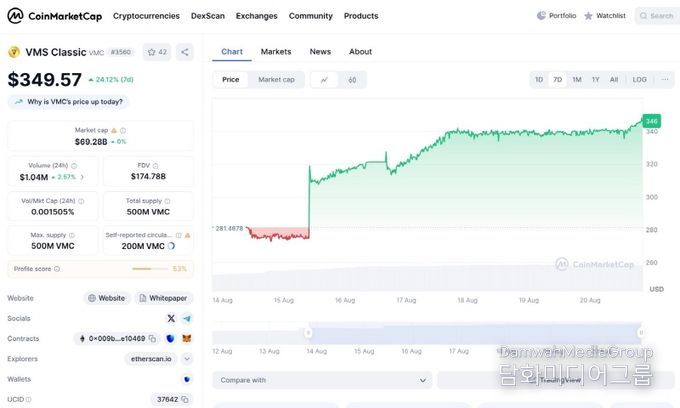Click the CoinMarketCap logo
680x408 pixels.
[x=55, y=16]
